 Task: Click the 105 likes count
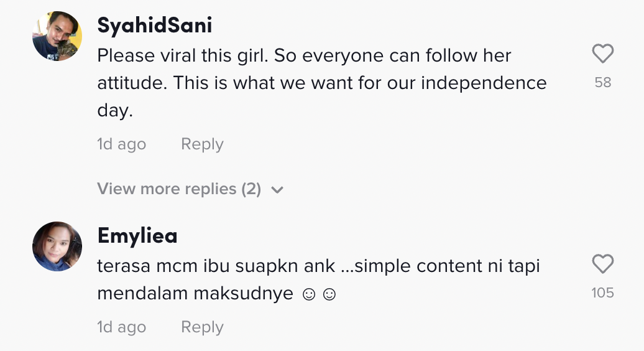pos(602,292)
